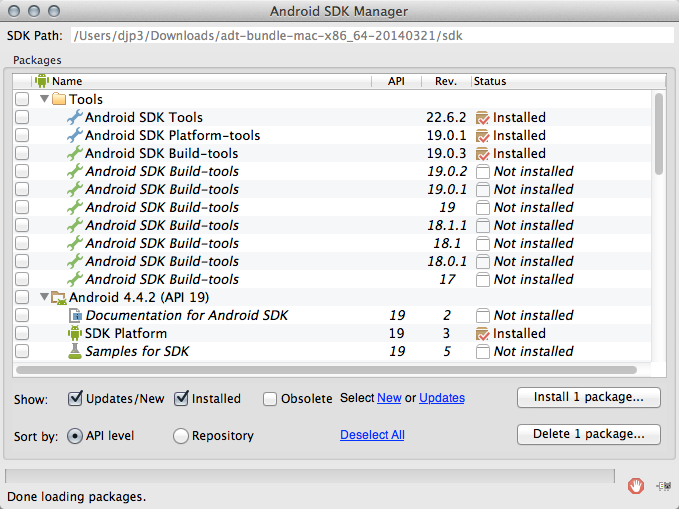Click the Tools folder icon

pos(58,100)
